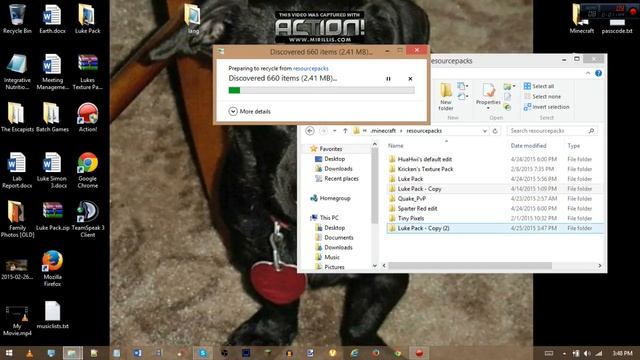This screenshot has width=640, height=360.
Task: Select the Batch Games folder icon
Action: point(52,117)
